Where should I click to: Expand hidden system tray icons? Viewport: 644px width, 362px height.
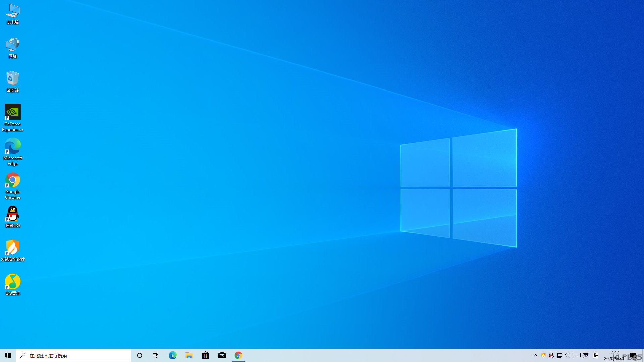pyautogui.click(x=535, y=355)
